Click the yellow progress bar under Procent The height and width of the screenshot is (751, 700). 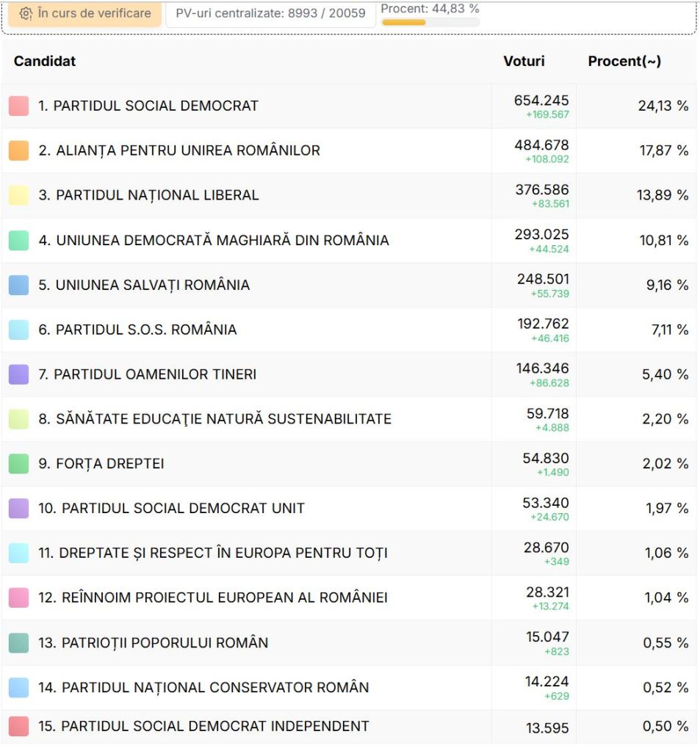(x=430, y=23)
